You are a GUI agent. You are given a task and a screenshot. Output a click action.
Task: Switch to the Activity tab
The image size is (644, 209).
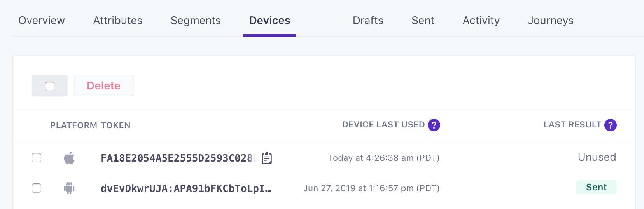click(x=481, y=21)
